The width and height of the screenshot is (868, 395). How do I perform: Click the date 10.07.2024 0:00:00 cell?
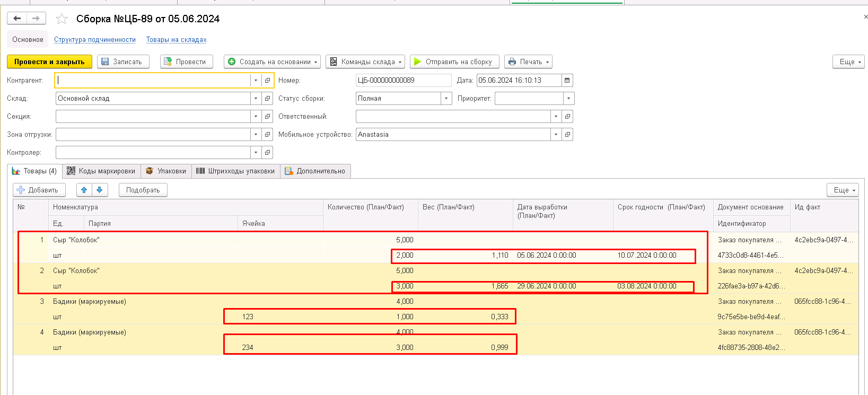click(x=647, y=256)
